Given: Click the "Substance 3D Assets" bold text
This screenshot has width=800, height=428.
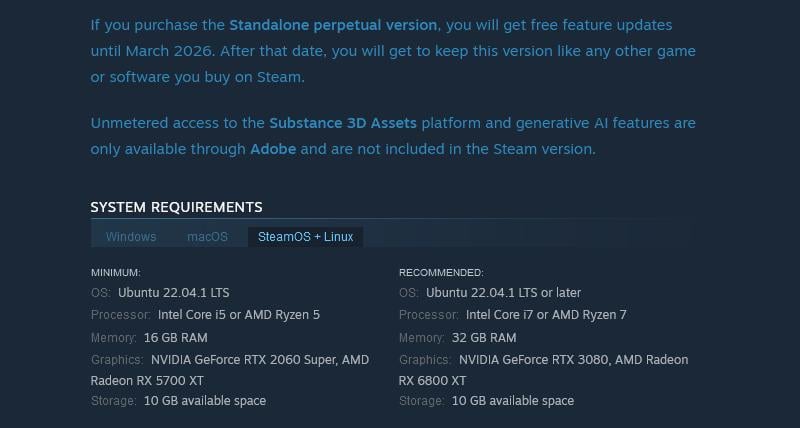Looking at the screenshot, I should [343, 123].
